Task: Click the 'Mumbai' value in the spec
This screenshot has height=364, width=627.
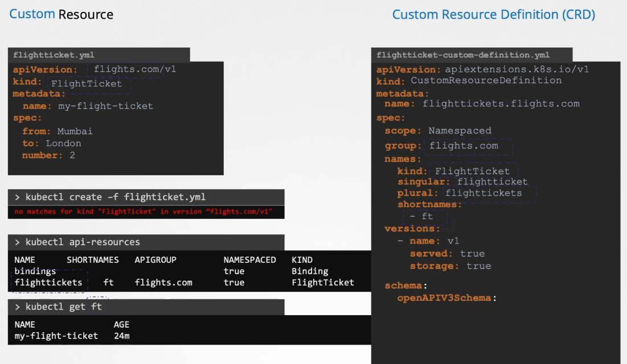Action: (75, 131)
